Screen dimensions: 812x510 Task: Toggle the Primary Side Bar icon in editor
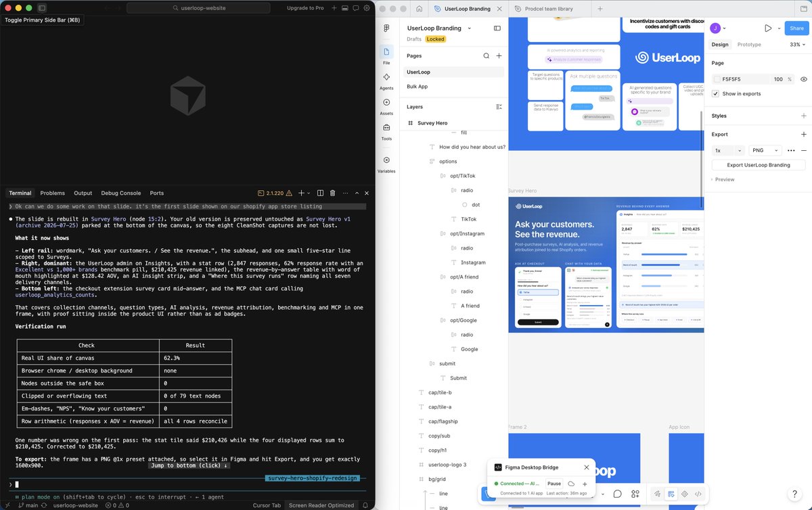coord(42,8)
